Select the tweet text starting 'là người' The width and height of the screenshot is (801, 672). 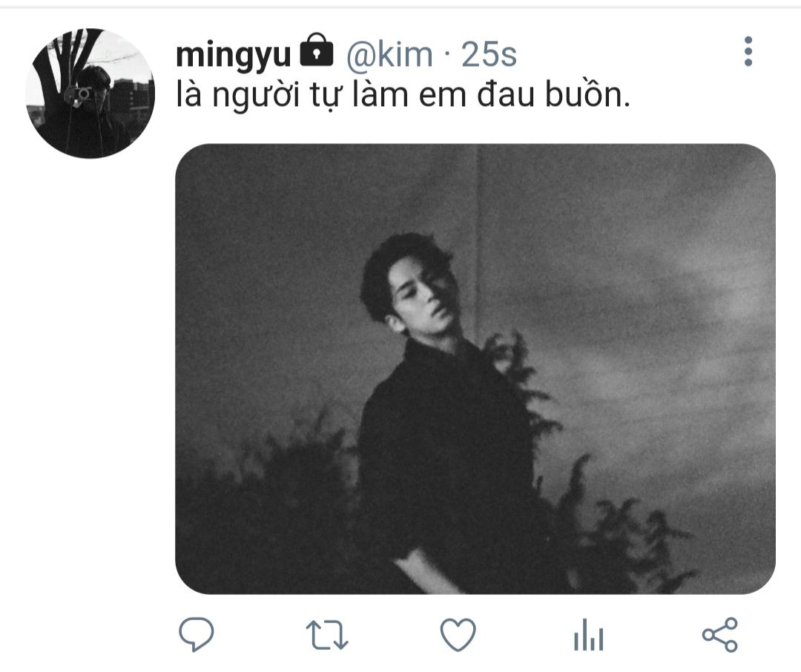(x=403, y=96)
